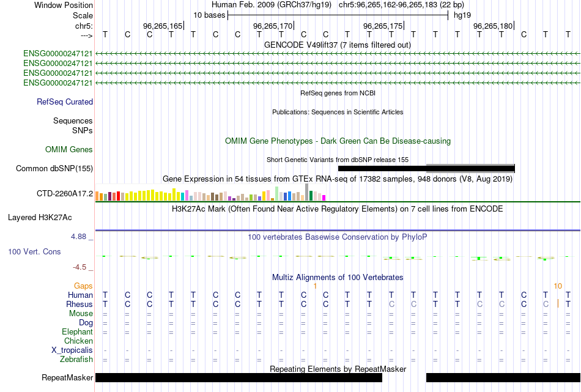581x392 pixels.
Task: Click the orange insertion tick in Rhesus row
Action: point(558,304)
